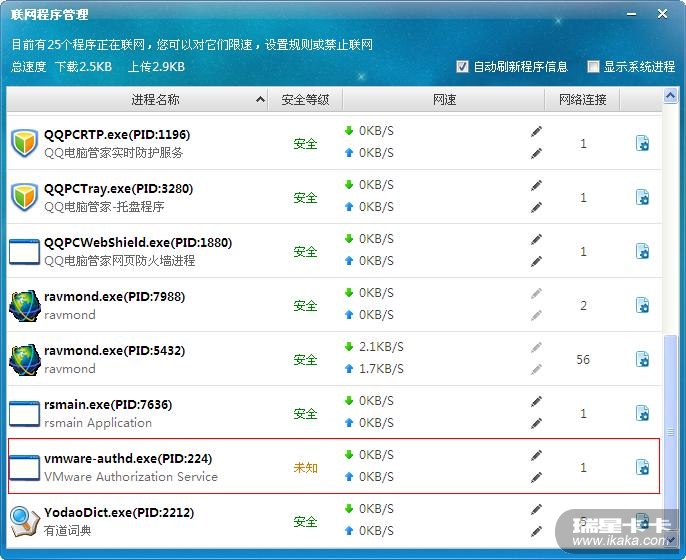The height and width of the screenshot is (560, 686).
Task: Open rule settings icon for vmware-authd.exe
Action: tap(642, 467)
